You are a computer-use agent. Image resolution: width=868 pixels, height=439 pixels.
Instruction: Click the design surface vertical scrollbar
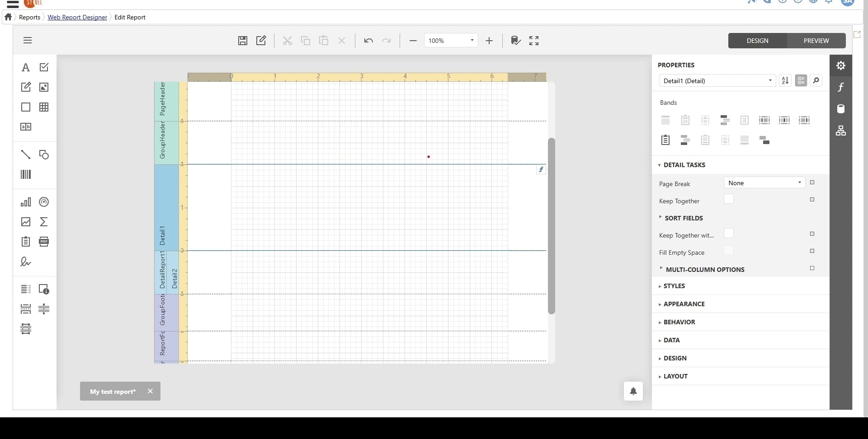[x=552, y=226]
